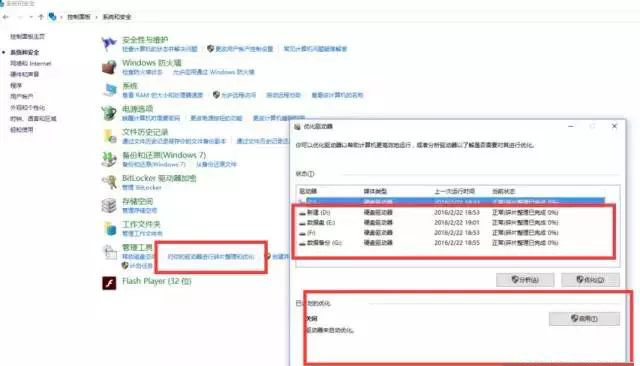Click the Backup and Restore (Windows 7) icon
Image resolution: width=640 pixels, height=366 pixels.
click(109, 159)
